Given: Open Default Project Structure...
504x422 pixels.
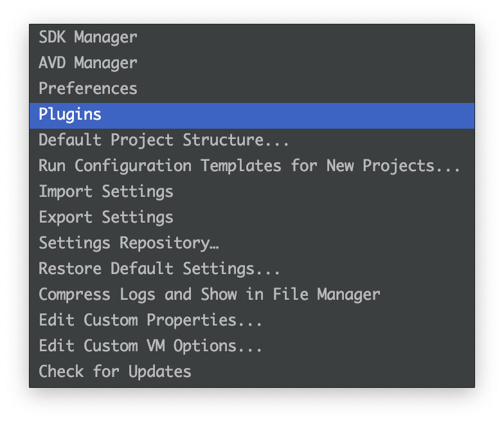Looking at the screenshot, I should point(252,140).
